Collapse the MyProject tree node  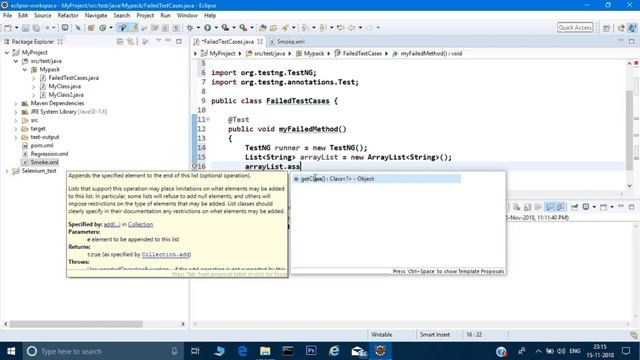pyautogui.click(x=7, y=53)
